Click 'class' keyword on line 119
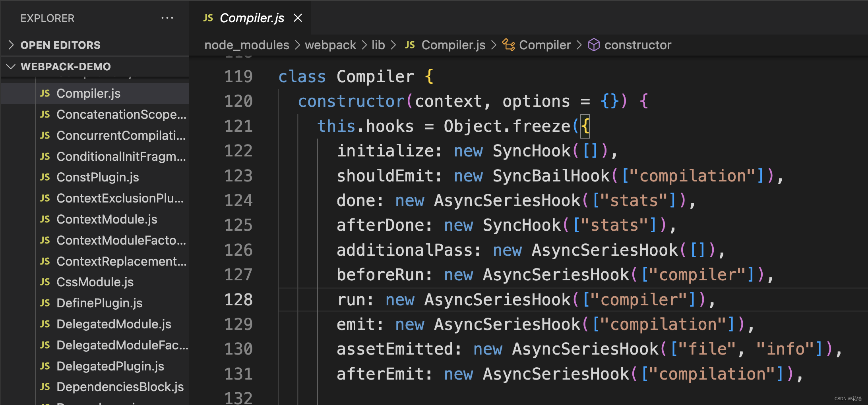 point(302,77)
